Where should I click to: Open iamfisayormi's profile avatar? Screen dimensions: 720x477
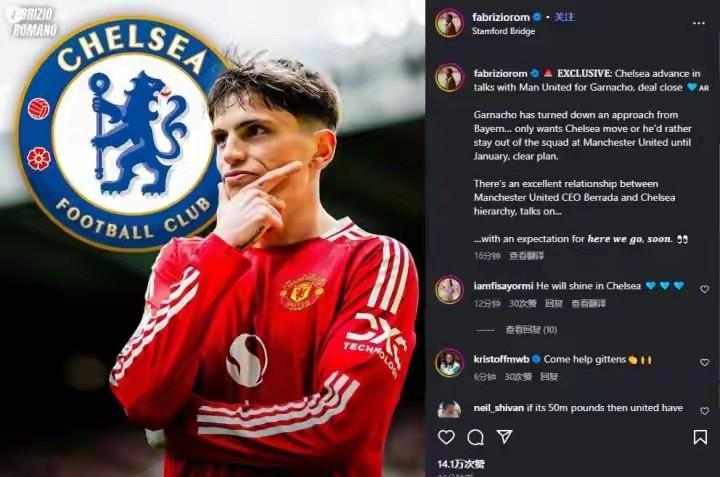[x=449, y=290]
